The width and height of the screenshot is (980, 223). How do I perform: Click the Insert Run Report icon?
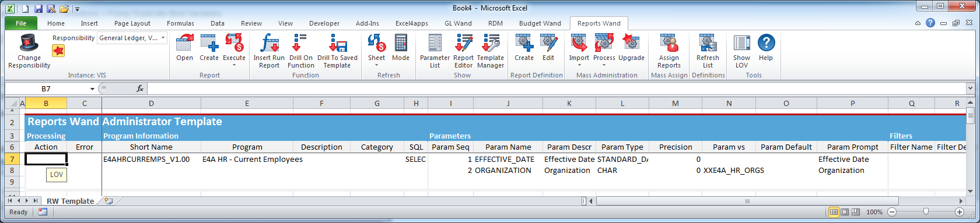coord(269,43)
